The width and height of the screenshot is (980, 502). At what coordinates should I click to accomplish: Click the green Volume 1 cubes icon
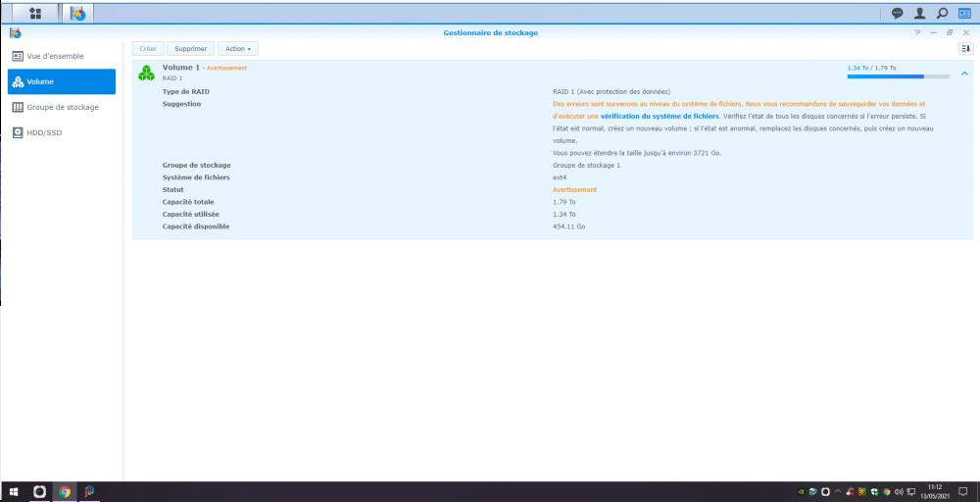point(146,73)
